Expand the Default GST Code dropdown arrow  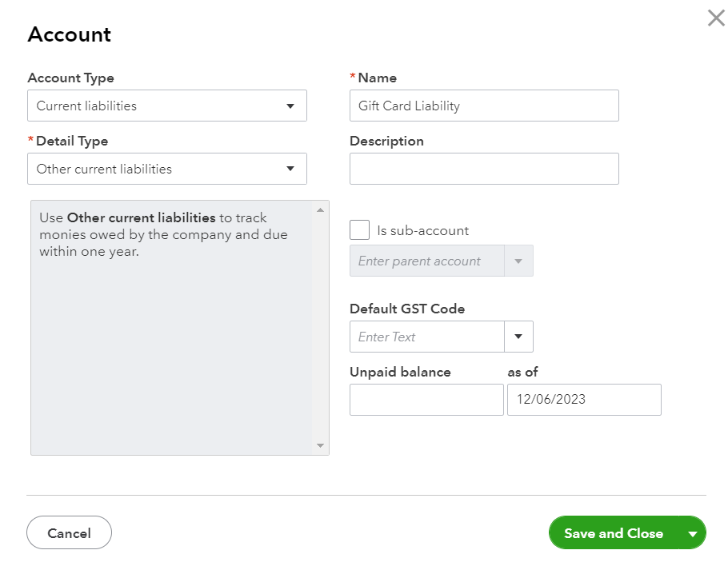pos(518,337)
